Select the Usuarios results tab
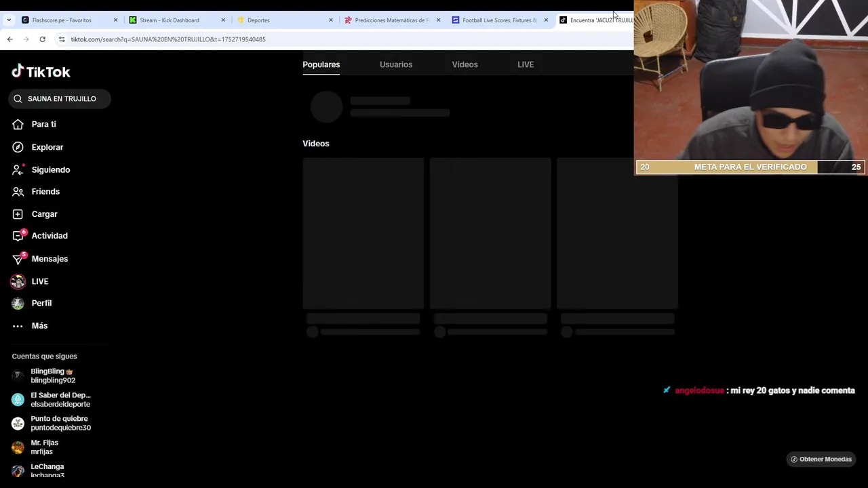The height and width of the screenshot is (488, 868). [396, 64]
